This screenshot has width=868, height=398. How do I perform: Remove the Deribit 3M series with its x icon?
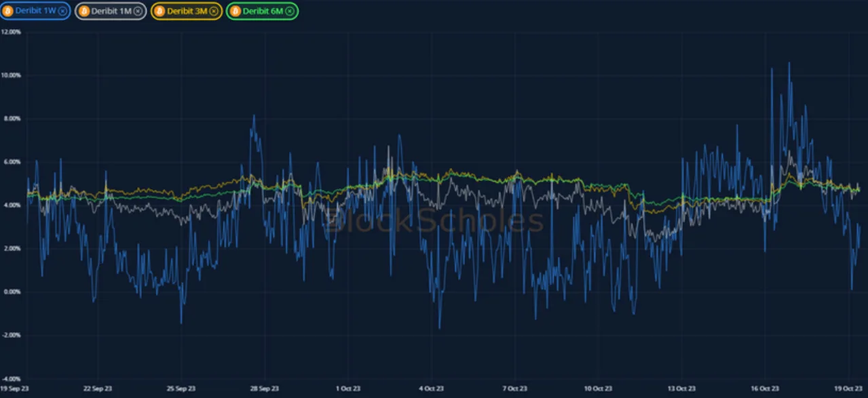point(214,11)
